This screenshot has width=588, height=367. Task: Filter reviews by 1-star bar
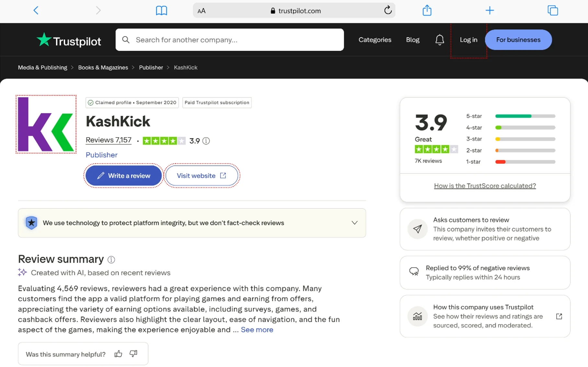pyautogui.click(x=525, y=161)
